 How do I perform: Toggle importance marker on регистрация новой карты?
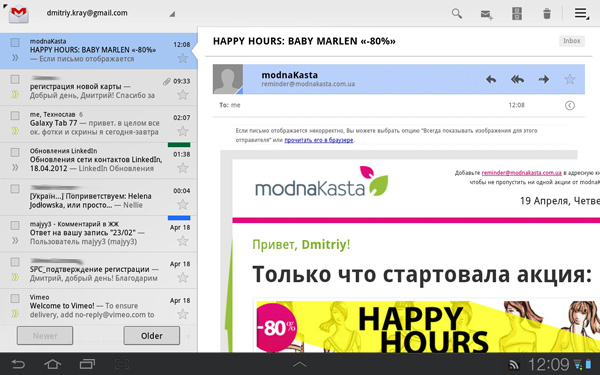[15, 94]
